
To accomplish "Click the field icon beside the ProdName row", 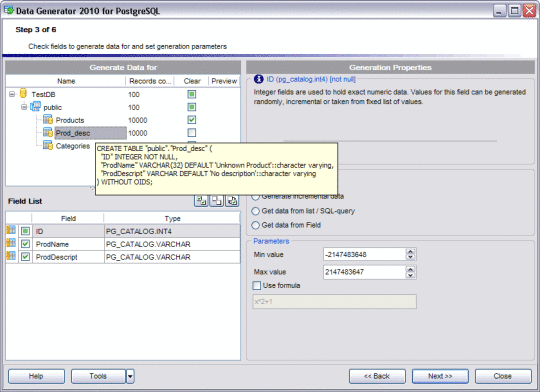I will 11,243.
